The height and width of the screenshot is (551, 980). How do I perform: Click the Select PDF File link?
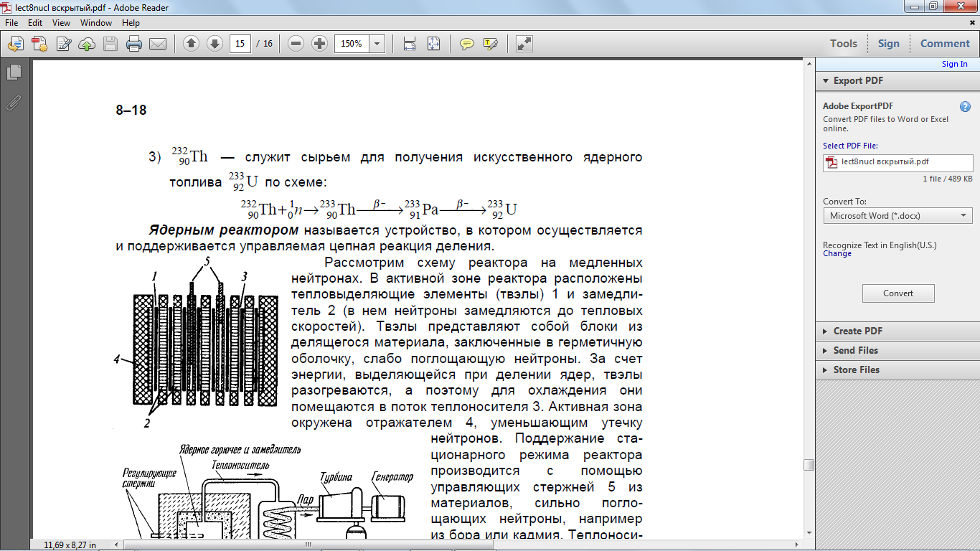[850, 146]
